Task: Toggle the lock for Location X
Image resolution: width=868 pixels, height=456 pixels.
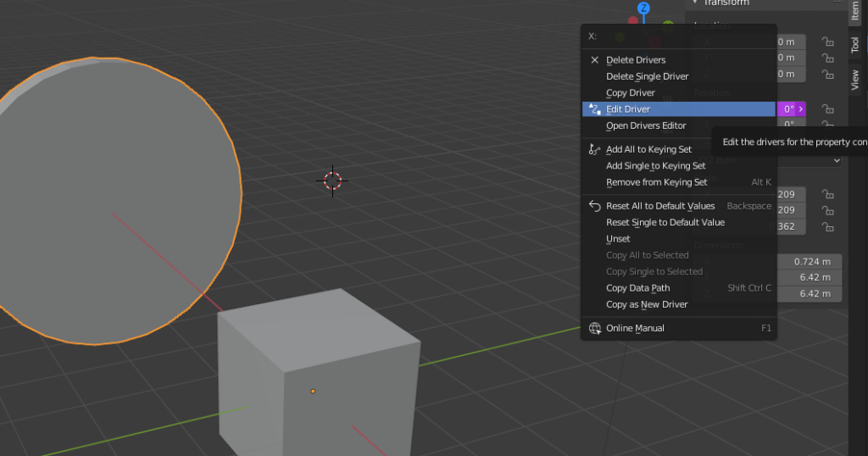Action: 826,42
